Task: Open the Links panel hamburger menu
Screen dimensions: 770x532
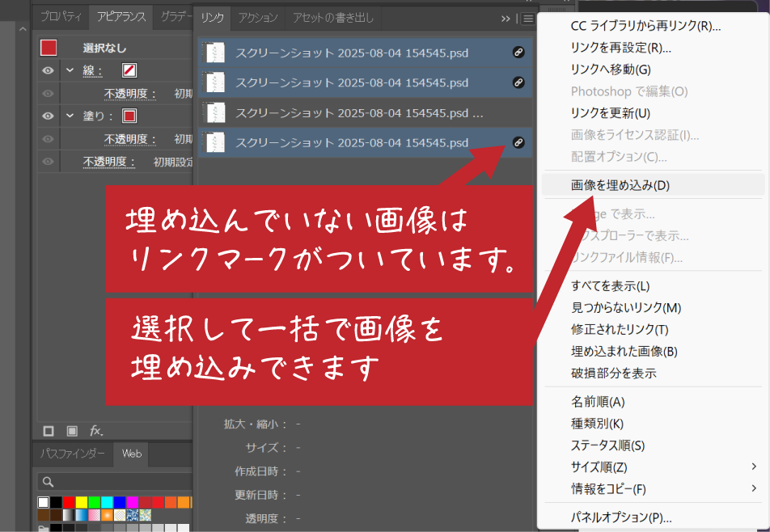Action: 527,18
